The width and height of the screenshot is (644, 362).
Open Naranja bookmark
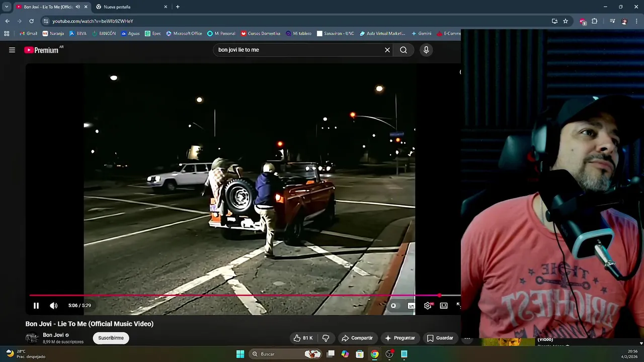click(x=53, y=34)
